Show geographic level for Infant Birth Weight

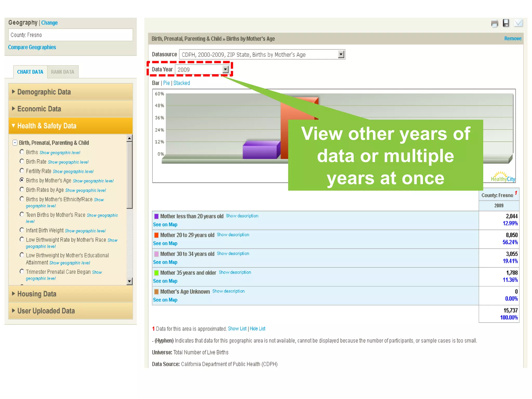tap(85, 231)
